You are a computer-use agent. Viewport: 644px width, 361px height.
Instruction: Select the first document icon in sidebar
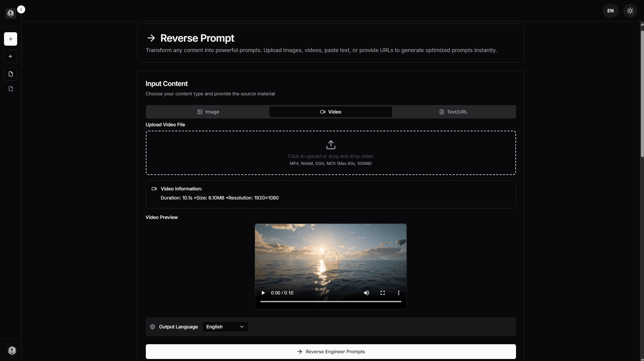[10, 74]
